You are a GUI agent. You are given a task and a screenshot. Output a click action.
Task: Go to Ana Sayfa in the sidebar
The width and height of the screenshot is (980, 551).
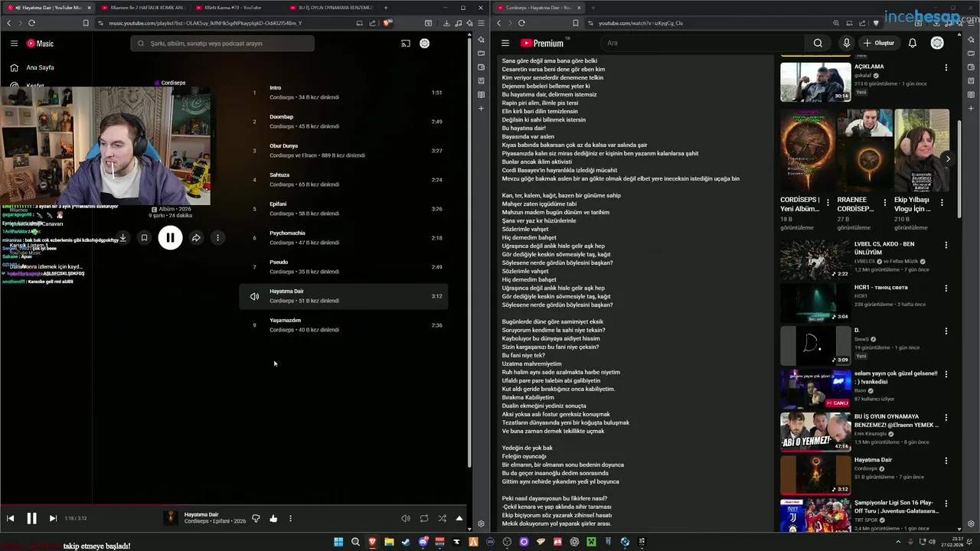tap(40, 67)
